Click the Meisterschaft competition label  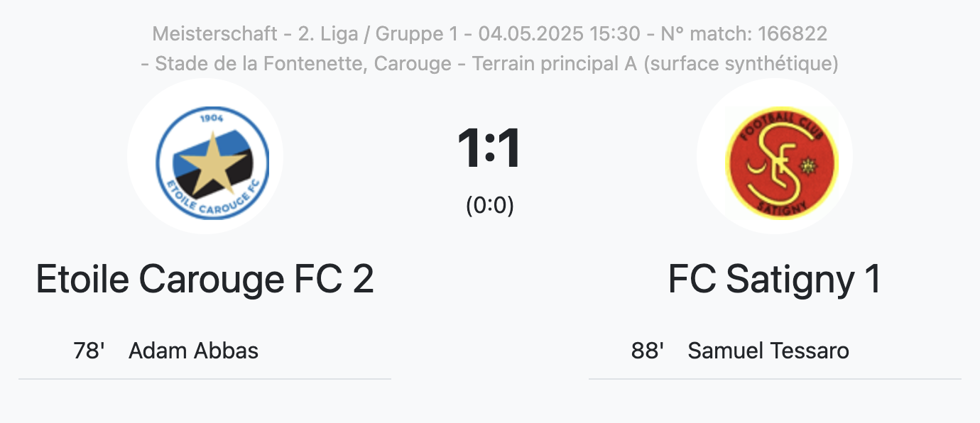tap(214, 33)
